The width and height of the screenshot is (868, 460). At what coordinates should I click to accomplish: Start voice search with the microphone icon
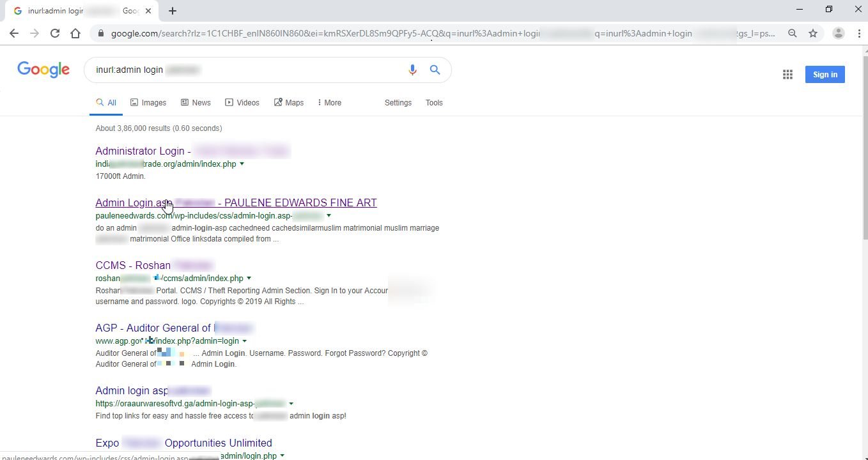click(x=412, y=70)
